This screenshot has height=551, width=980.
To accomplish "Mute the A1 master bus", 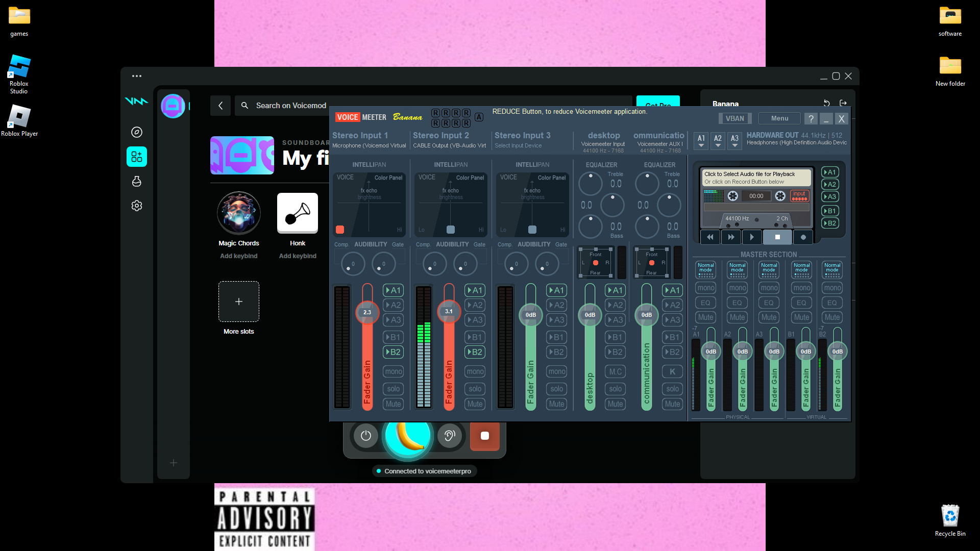I will pyautogui.click(x=706, y=317).
